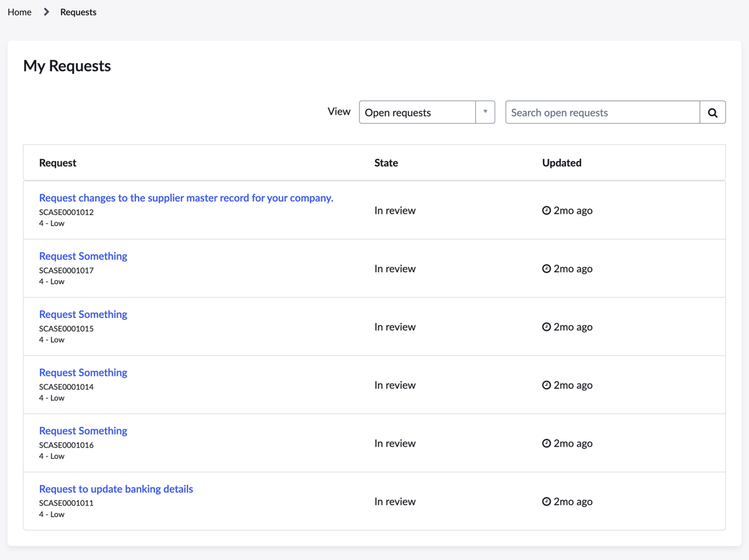Click 2mo ago for SCASE0001017

(x=573, y=269)
